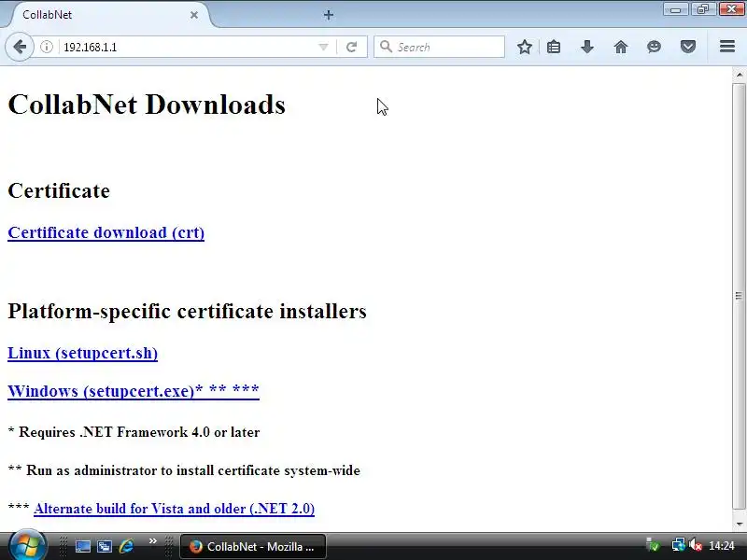Viewport: 747px width, 560px height.
Task: Open the clock showing 14:24
Action: 722,546
